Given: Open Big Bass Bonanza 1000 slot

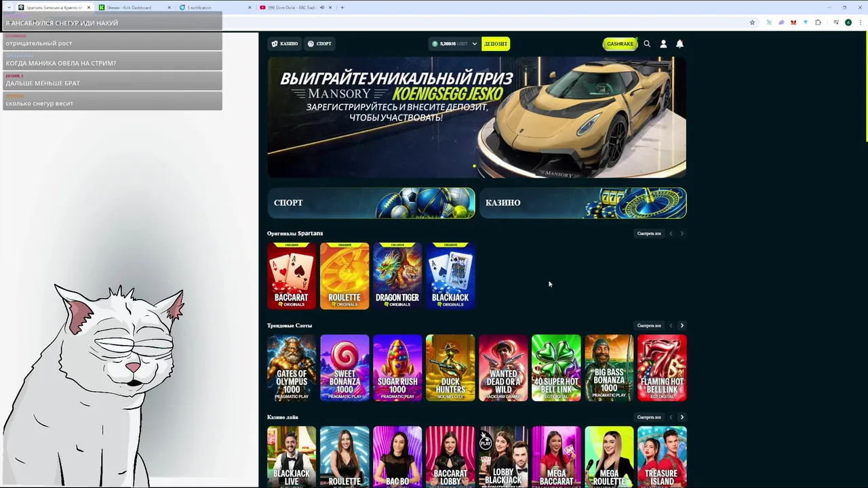Looking at the screenshot, I should coord(609,368).
